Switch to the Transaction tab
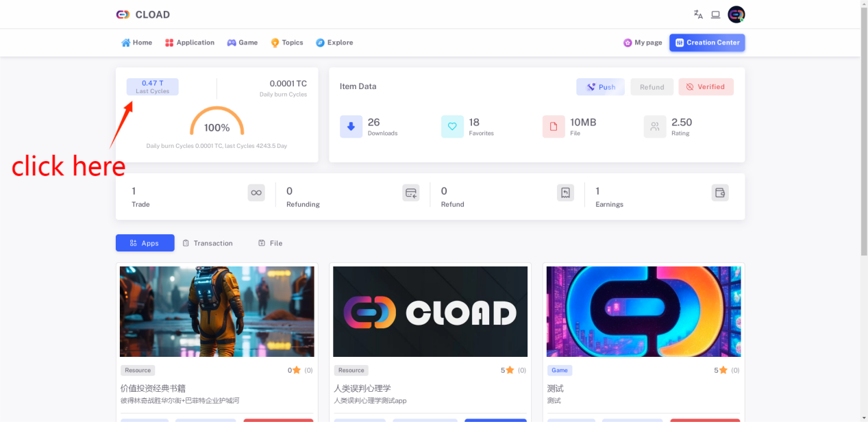This screenshot has height=422, width=868. pos(208,243)
